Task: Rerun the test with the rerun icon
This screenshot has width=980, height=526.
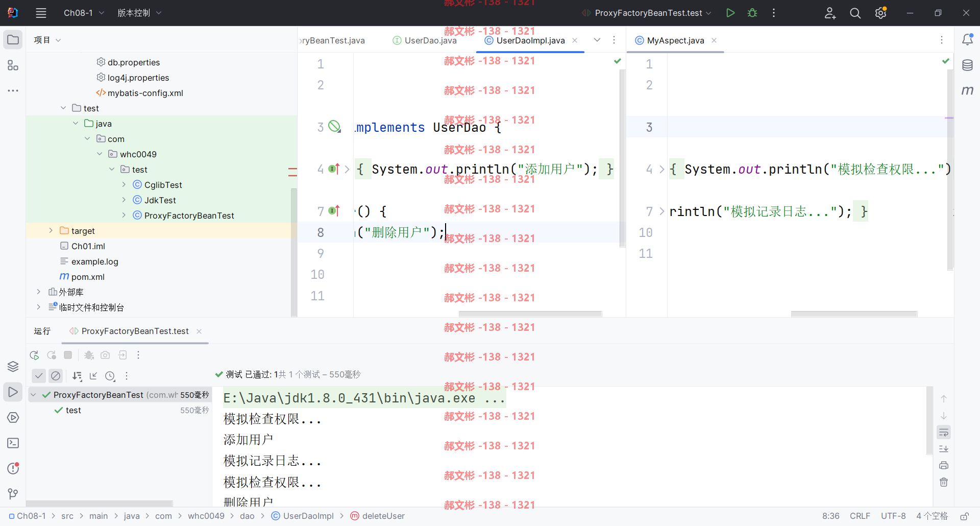Action: click(x=34, y=355)
